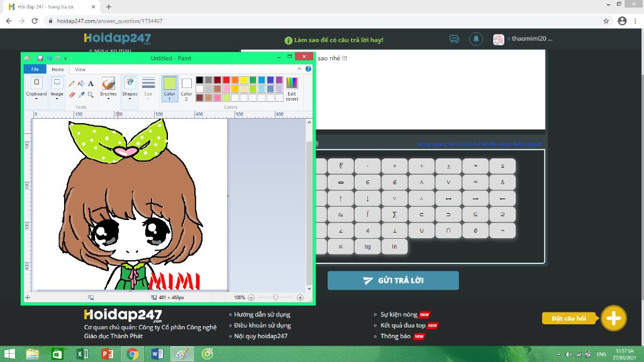
Task: Toggle Color 1 as active color
Action: [170, 88]
